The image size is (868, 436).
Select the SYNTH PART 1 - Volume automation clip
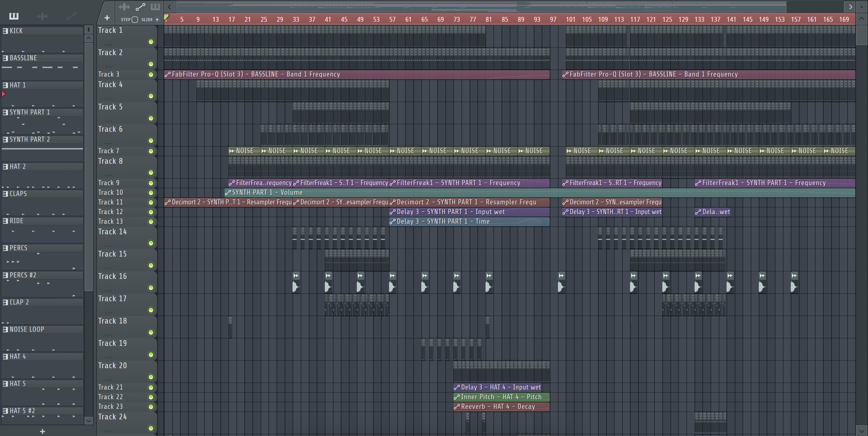(540, 193)
